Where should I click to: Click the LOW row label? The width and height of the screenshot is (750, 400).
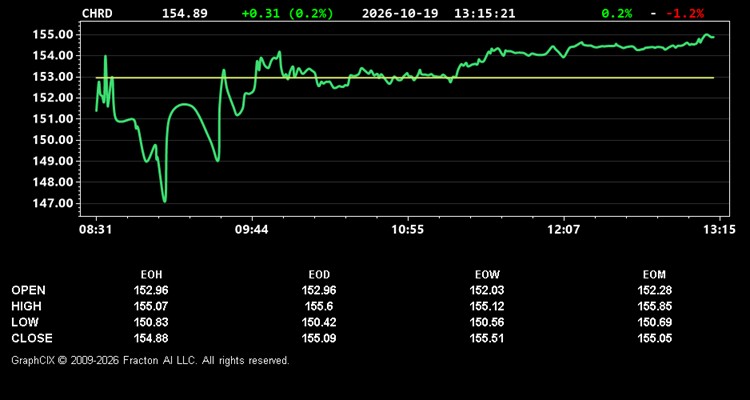[x=25, y=322]
